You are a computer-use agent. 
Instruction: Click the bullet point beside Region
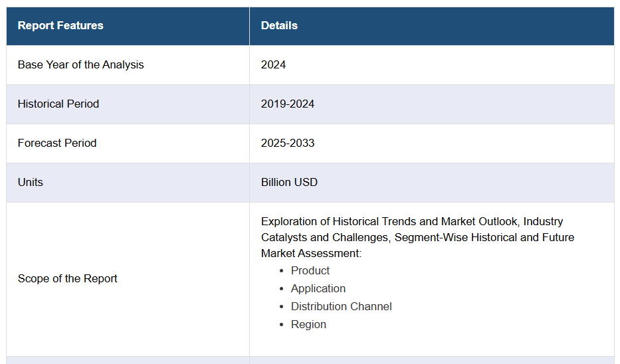point(282,325)
